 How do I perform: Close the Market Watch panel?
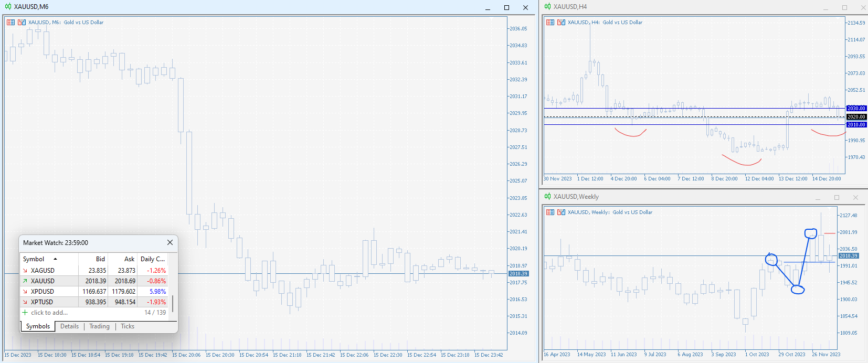click(x=170, y=242)
